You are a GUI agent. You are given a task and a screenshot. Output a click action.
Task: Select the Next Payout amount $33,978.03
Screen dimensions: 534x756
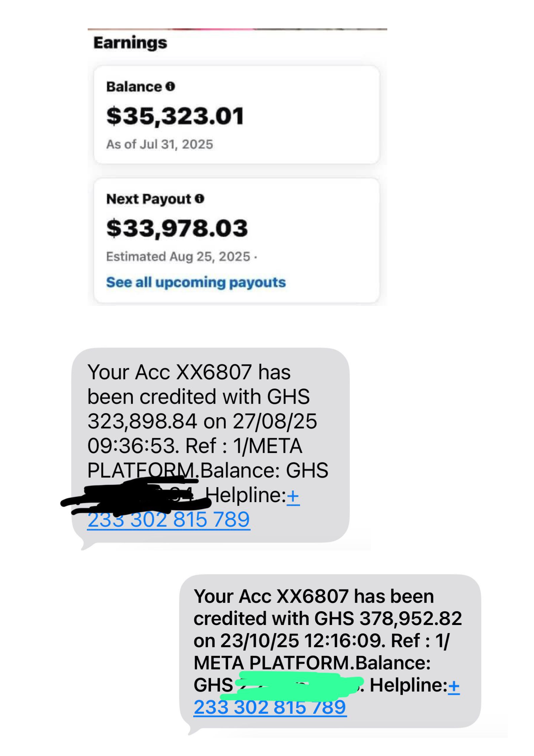[177, 229]
